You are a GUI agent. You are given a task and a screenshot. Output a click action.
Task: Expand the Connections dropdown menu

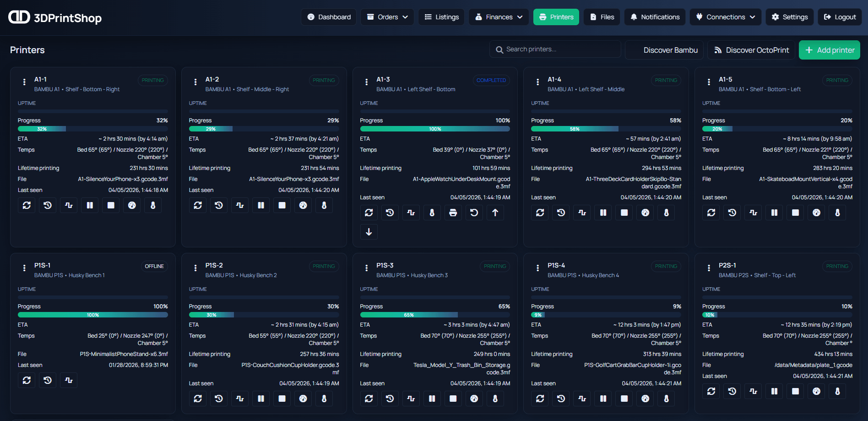(x=725, y=17)
